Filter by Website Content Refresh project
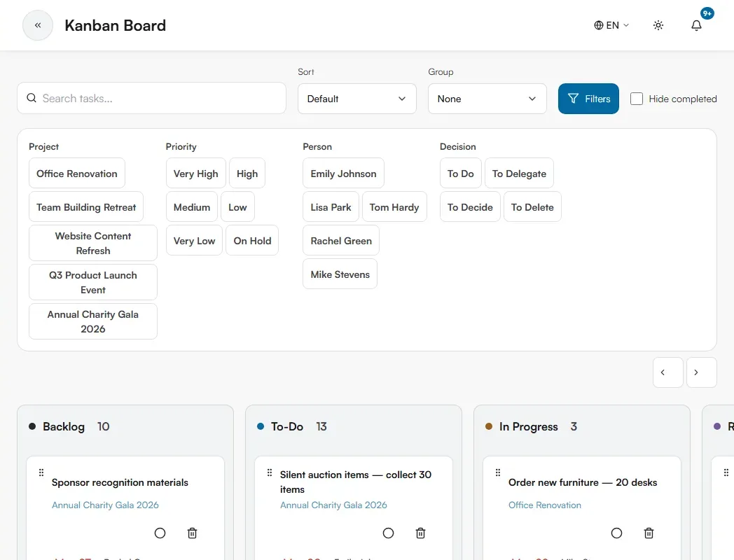 (x=93, y=244)
